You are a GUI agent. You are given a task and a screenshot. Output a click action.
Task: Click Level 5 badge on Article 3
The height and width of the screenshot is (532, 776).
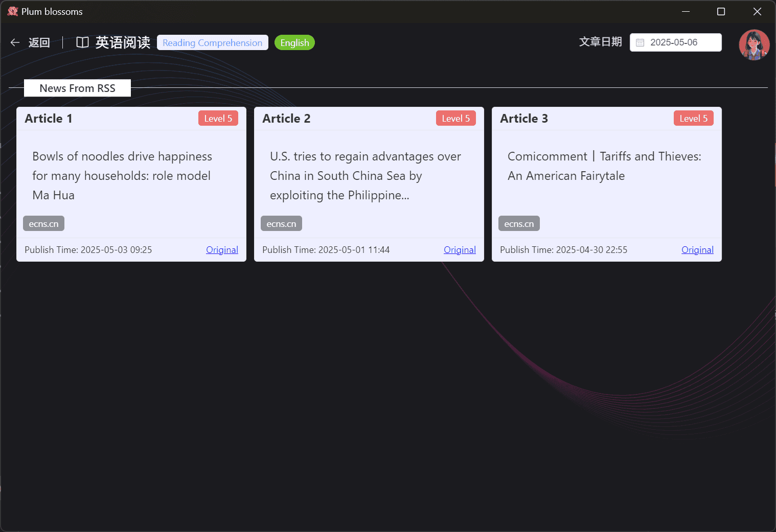(694, 119)
